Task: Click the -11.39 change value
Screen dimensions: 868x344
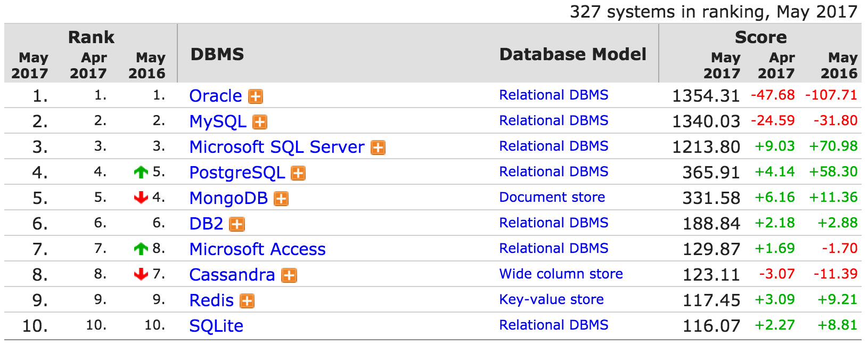Action: (836, 274)
